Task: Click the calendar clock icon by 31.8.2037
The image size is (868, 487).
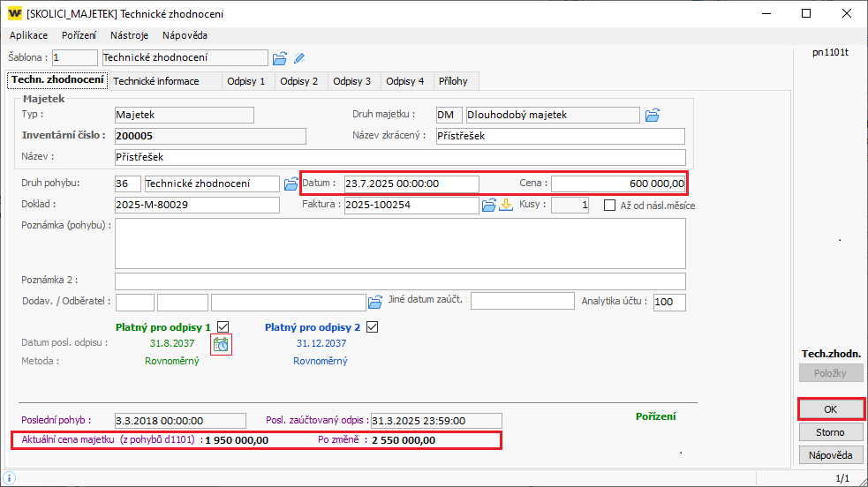Action: coord(221,344)
